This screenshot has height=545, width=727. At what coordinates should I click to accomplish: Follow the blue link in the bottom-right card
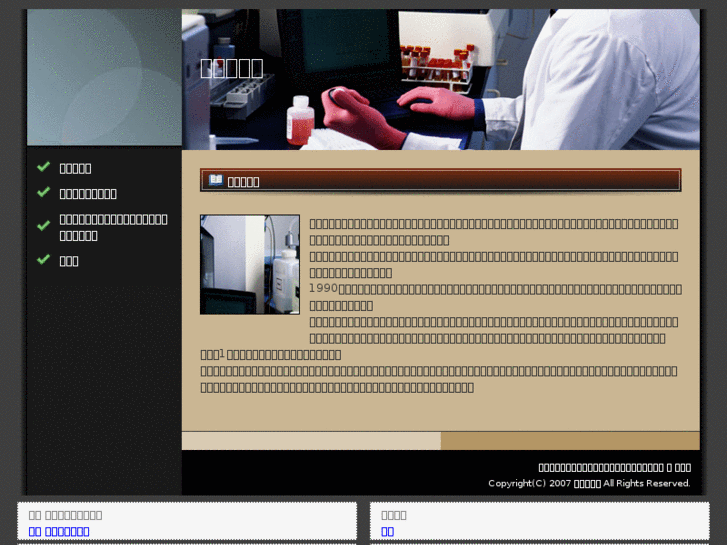point(387,532)
